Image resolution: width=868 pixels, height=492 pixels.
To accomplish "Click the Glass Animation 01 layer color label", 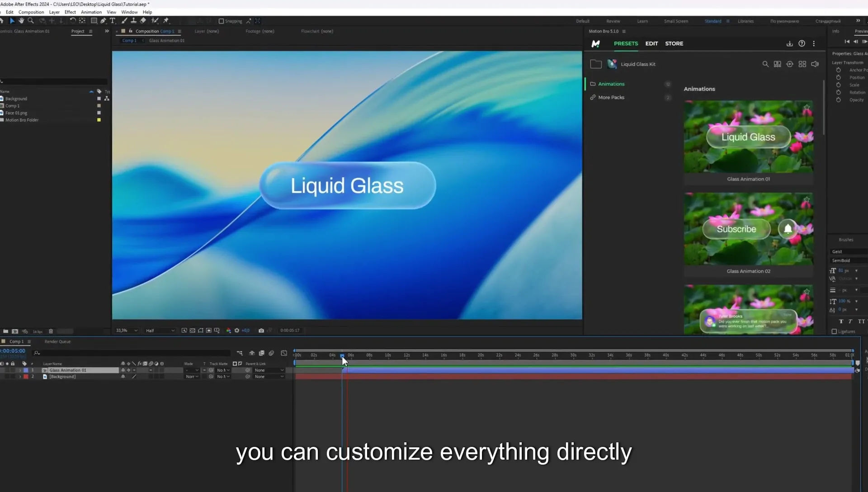I will tap(26, 370).
